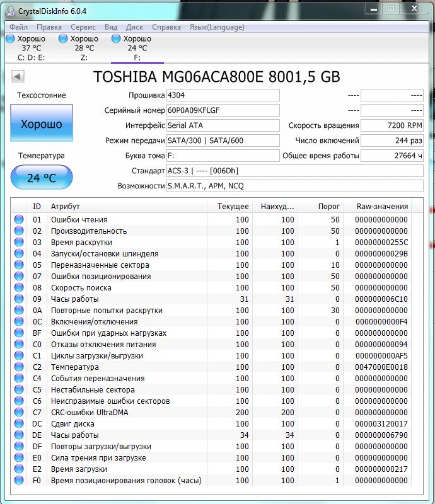Click status orb for 07 Ошибки позиционирования
The height and width of the screenshot is (504, 435).
pyautogui.click(x=19, y=276)
